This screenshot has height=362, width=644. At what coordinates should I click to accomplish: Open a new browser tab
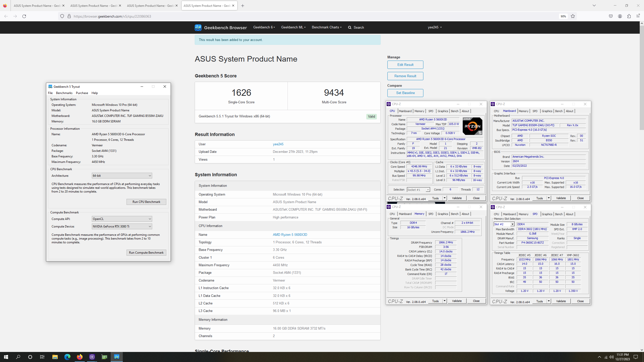pos(243,6)
